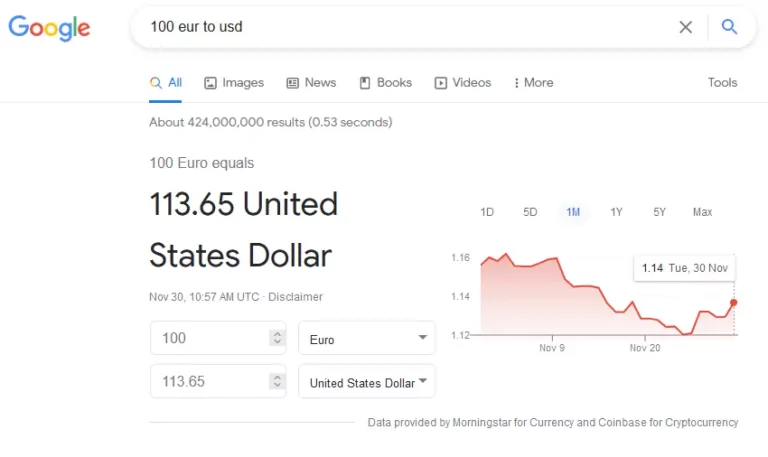Go to the Videos tab
This screenshot has width=768, height=457.
coord(463,83)
